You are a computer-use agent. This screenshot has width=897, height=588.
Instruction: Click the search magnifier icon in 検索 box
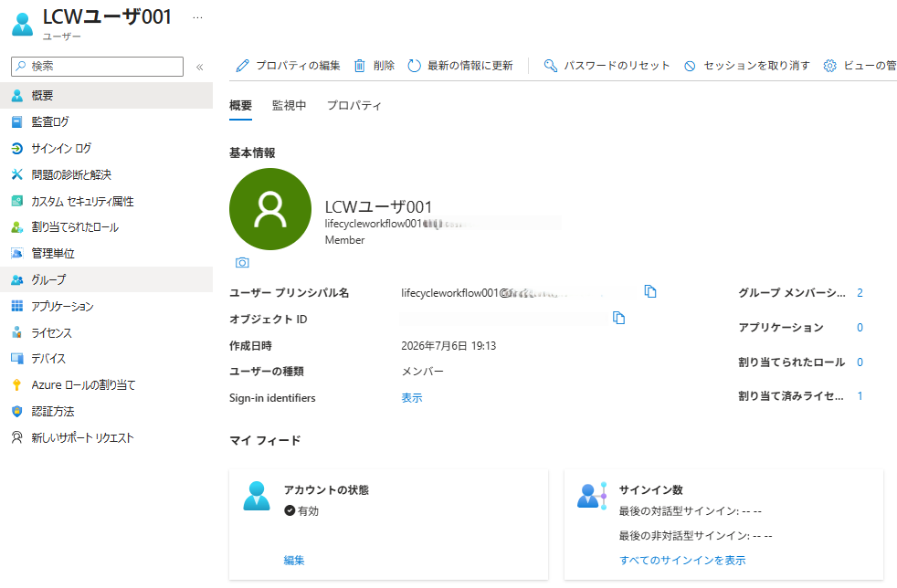tap(21, 66)
